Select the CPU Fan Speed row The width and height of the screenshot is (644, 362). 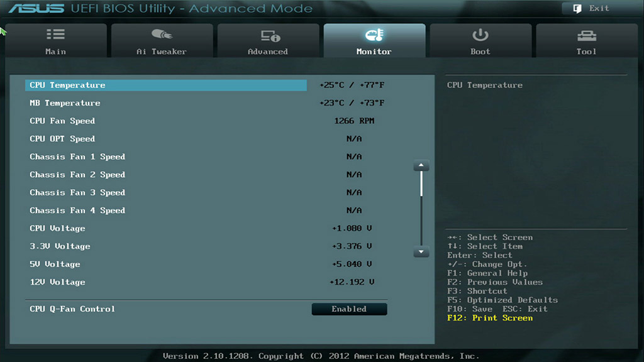click(207, 121)
